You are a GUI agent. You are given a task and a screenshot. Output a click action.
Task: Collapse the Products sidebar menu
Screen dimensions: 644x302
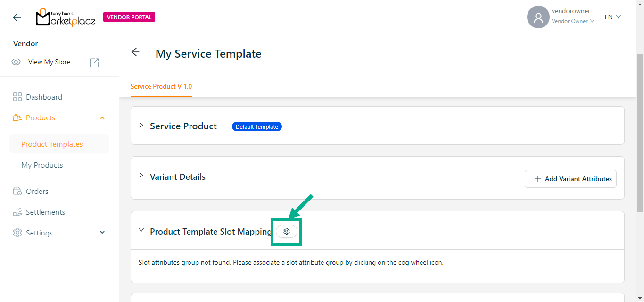102,118
